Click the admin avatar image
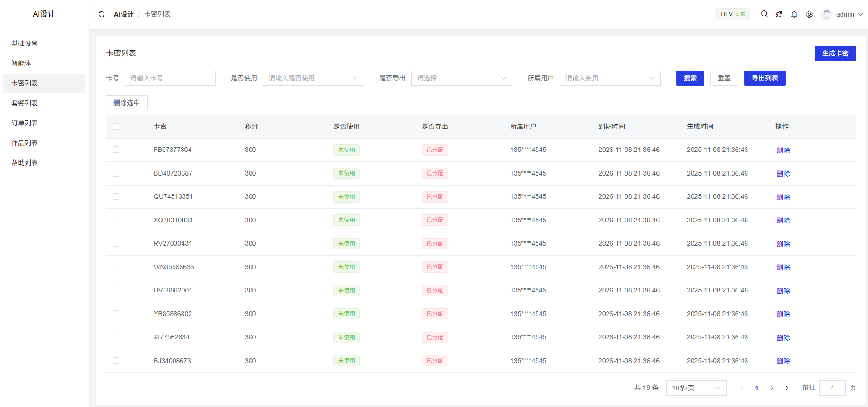 click(826, 14)
